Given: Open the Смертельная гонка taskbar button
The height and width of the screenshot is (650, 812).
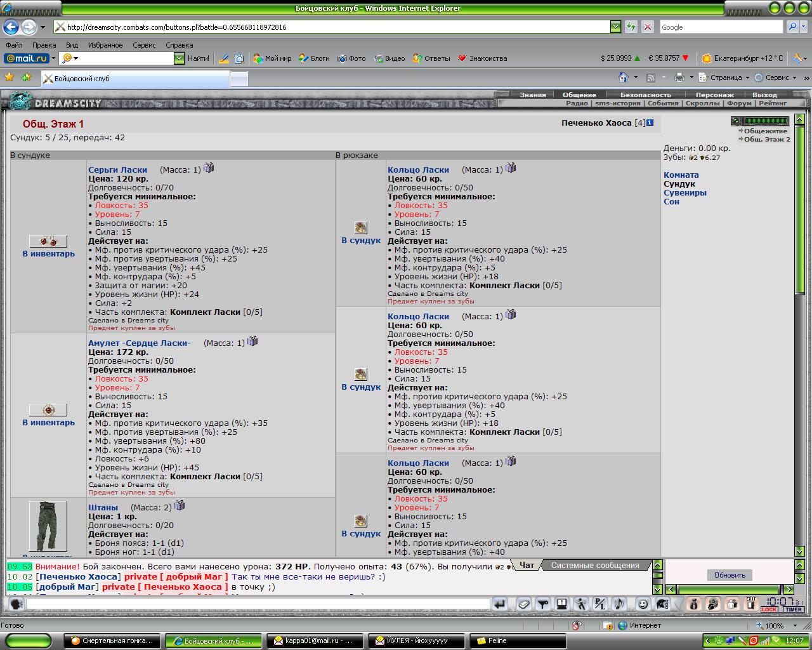Looking at the screenshot, I should coord(112,640).
